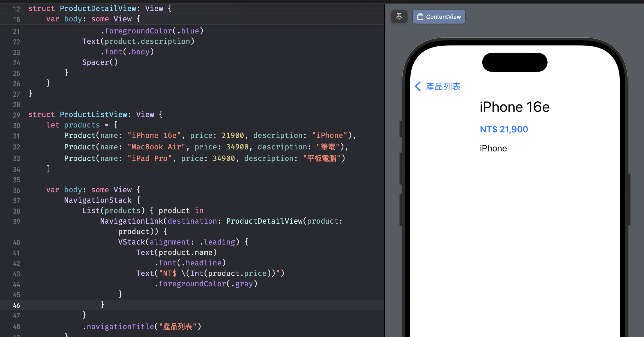The width and height of the screenshot is (644, 337).
Task: Click the iPhone 16e title in preview
Action: [514, 107]
